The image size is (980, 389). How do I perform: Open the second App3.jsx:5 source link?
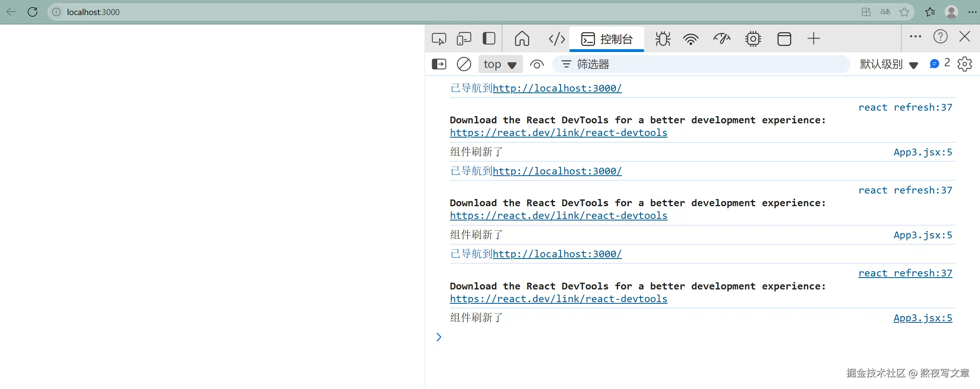pyautogui.click(x=923, y=235)
